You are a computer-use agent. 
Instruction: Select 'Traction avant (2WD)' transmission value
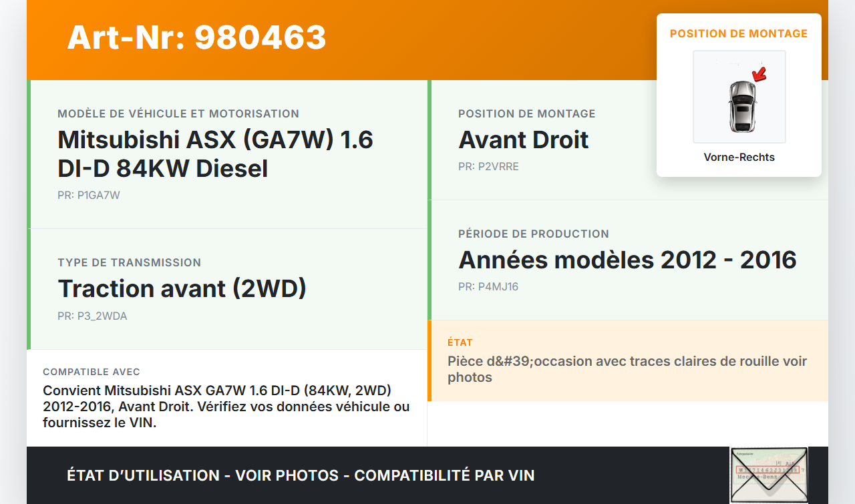pos(182,288)
